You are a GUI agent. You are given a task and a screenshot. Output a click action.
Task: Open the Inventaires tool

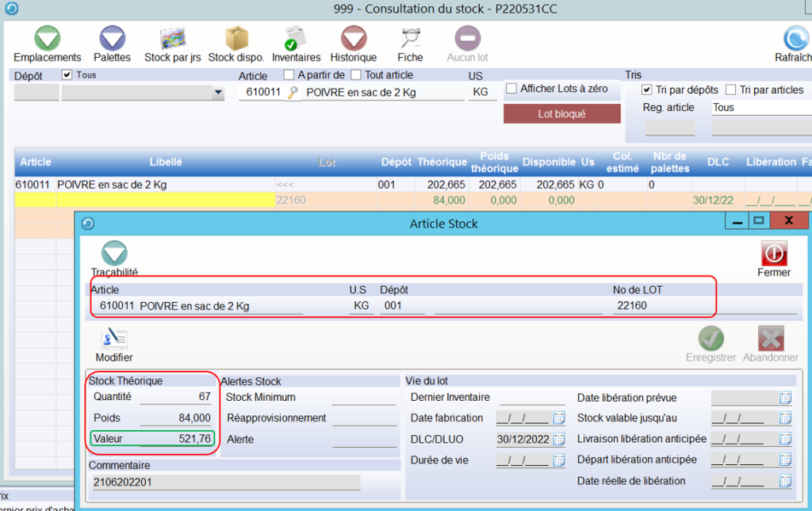click(296, 39)
